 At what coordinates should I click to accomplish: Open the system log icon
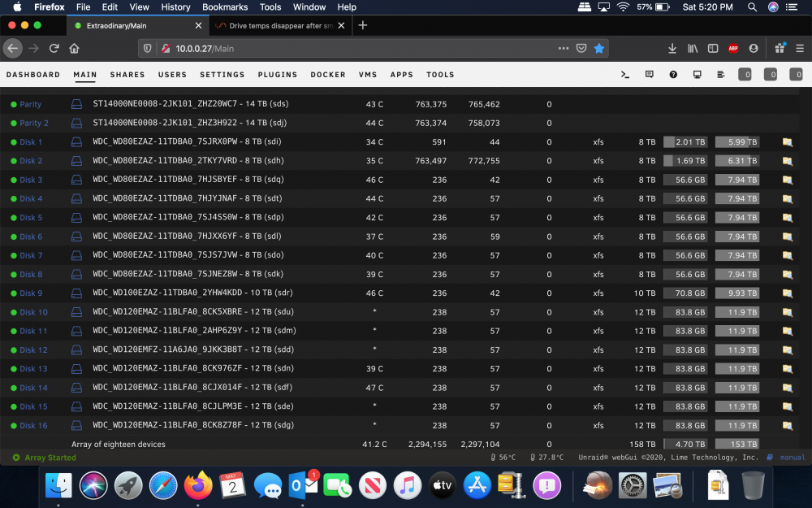click(721, 75)
